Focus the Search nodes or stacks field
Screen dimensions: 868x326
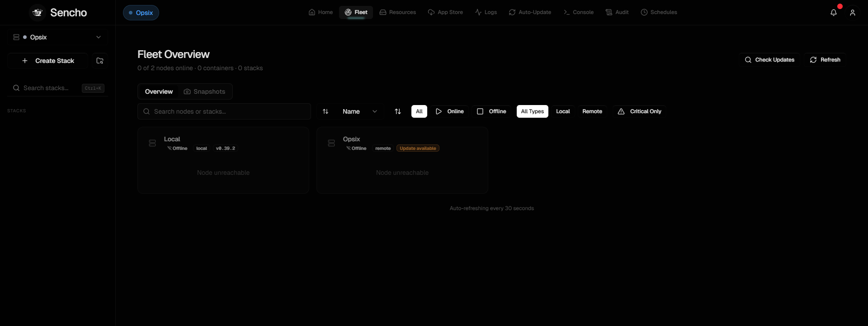224,111
